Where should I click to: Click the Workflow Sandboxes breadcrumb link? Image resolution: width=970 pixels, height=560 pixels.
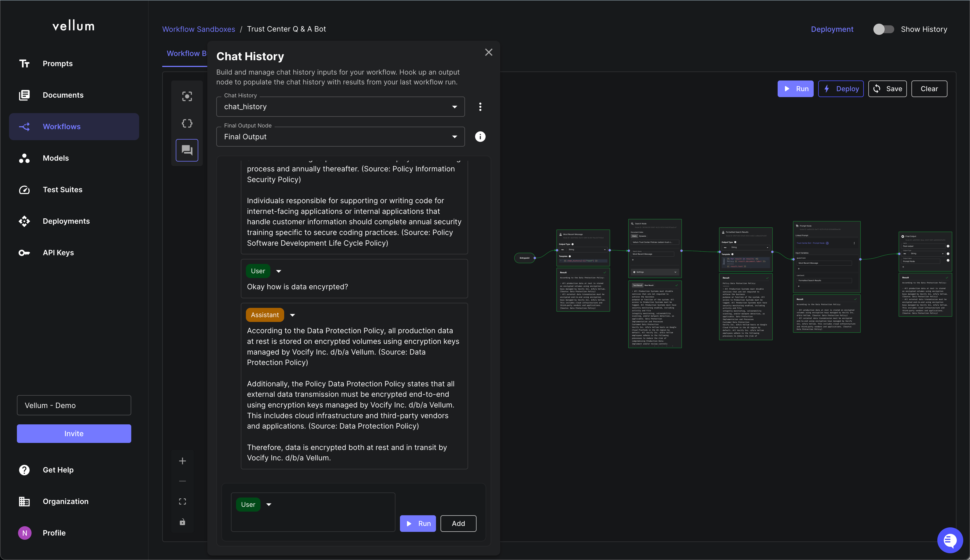click(199, 29)
